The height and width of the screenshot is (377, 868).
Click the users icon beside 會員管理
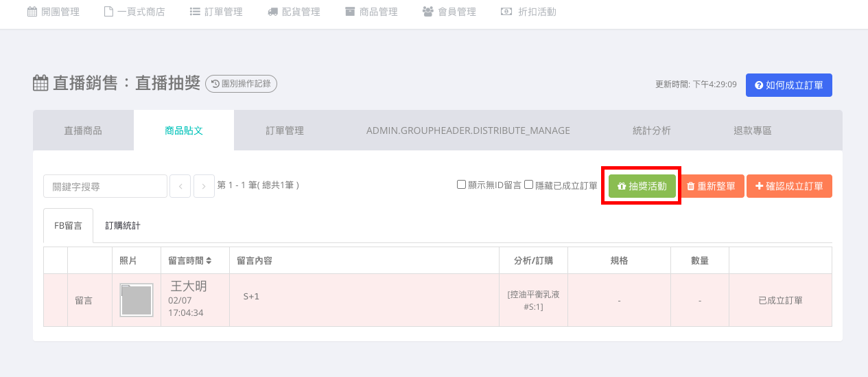click(x=428, y=12)
